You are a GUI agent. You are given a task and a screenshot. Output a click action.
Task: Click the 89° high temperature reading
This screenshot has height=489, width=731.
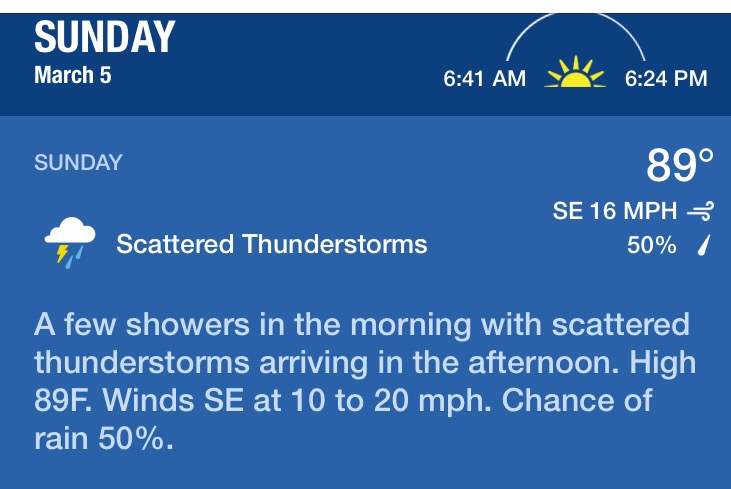[x=680, y=165]
